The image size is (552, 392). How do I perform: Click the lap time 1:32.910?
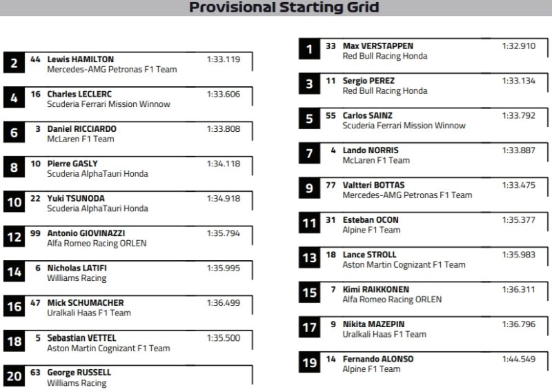[x=518, y=46]
